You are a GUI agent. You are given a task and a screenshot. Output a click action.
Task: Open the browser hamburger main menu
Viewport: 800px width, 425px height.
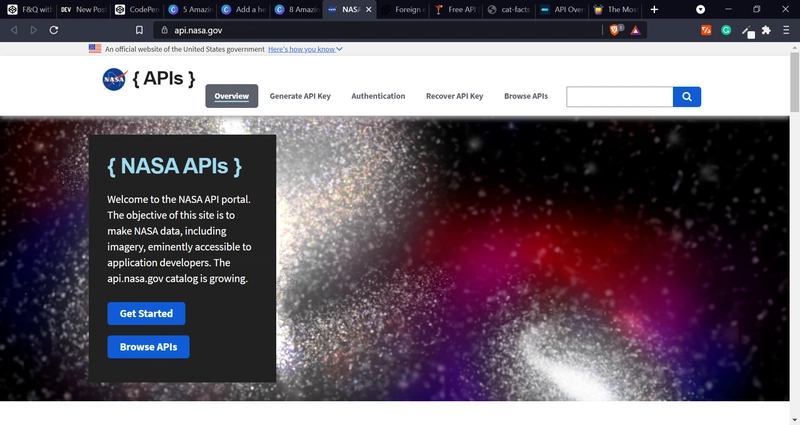point(786,30)
